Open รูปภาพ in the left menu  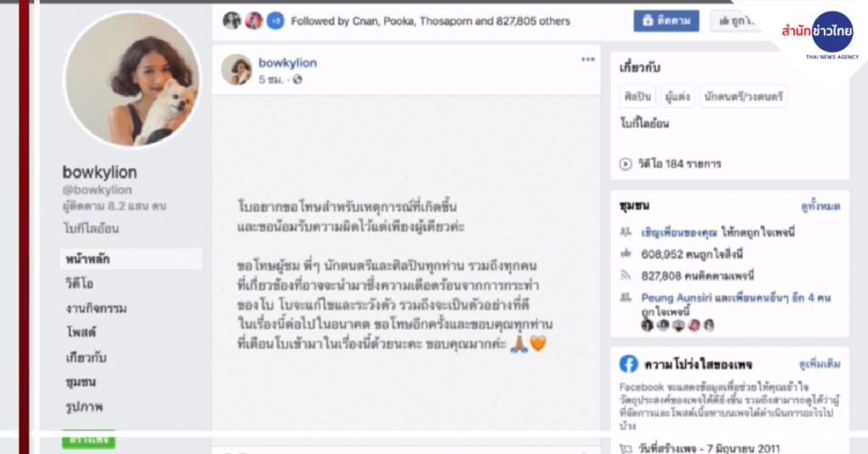(x=84, y=407)
